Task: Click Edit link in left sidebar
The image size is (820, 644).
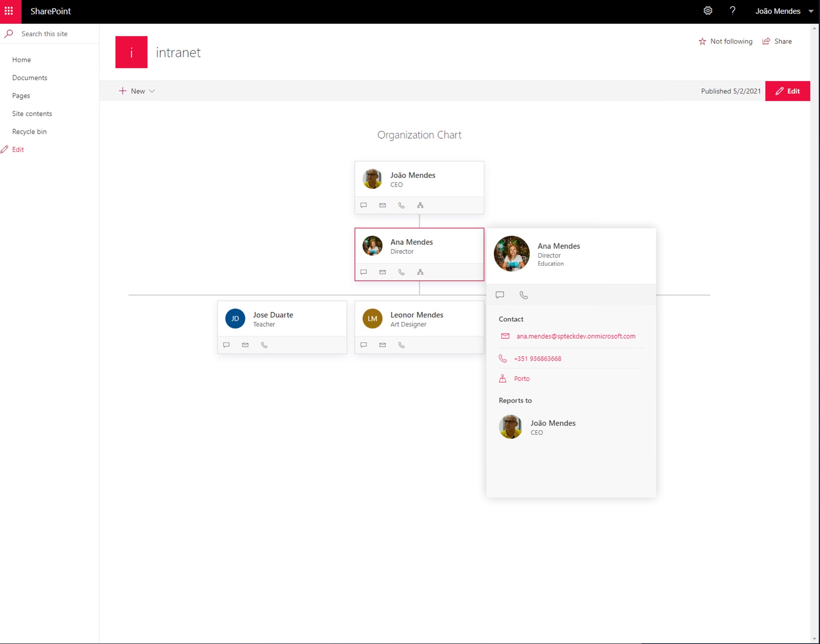Action: click(18, 149)
